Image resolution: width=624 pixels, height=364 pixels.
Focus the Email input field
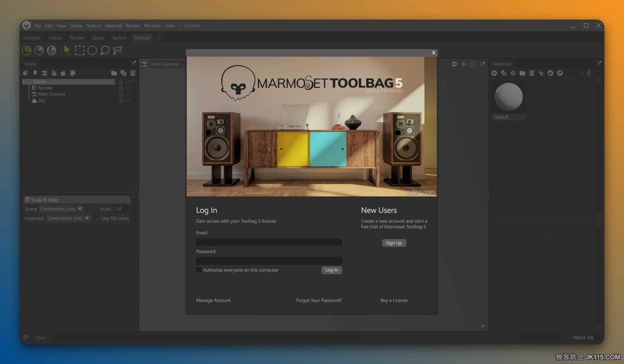pyautogui.click(x=269, y=242)
